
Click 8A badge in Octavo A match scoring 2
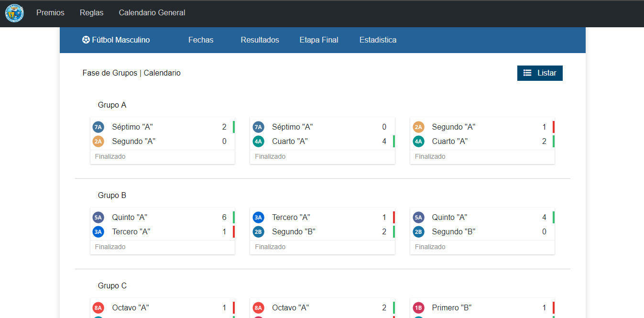[259, 308]
